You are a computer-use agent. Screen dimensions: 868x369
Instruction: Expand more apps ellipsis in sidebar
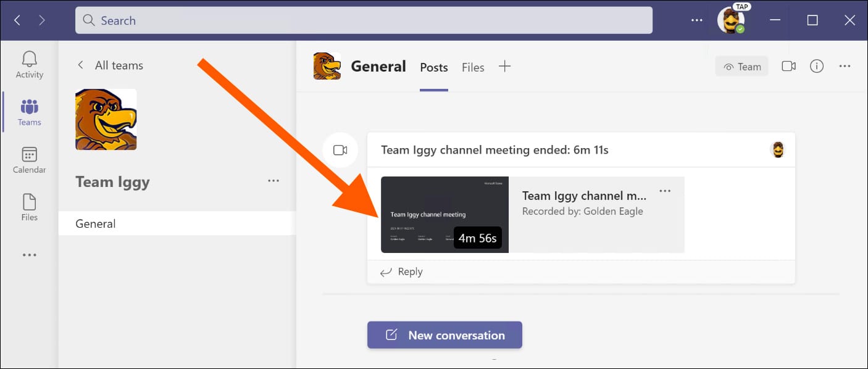(x=29, y=255)
